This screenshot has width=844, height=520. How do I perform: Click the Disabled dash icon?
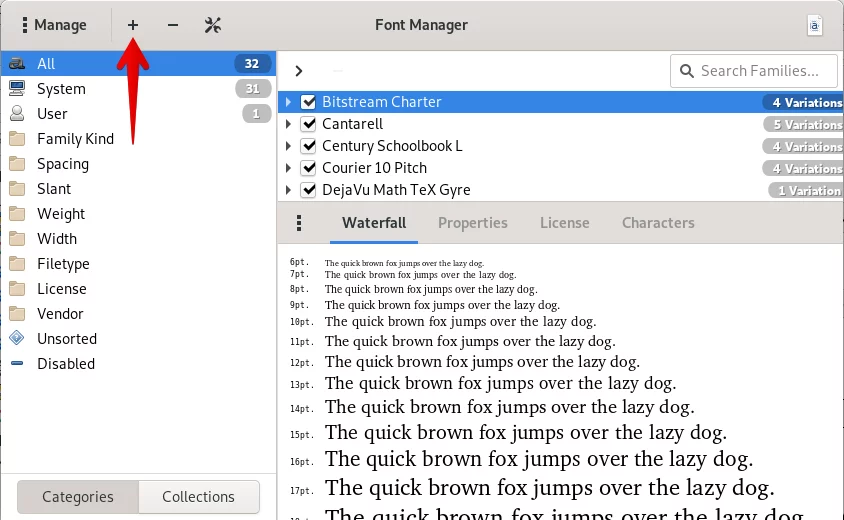tap(17, 363)
